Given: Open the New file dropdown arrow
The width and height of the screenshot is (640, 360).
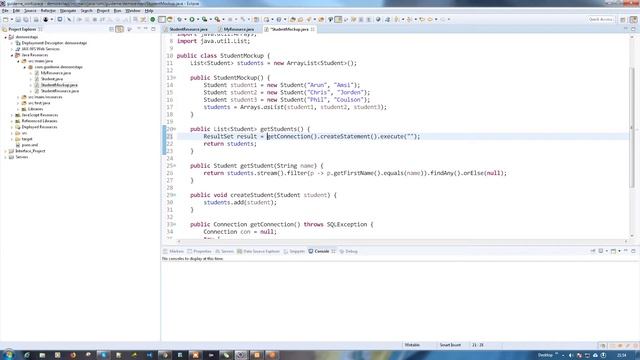Looking at the screenshot, I should tap(11, 19).
